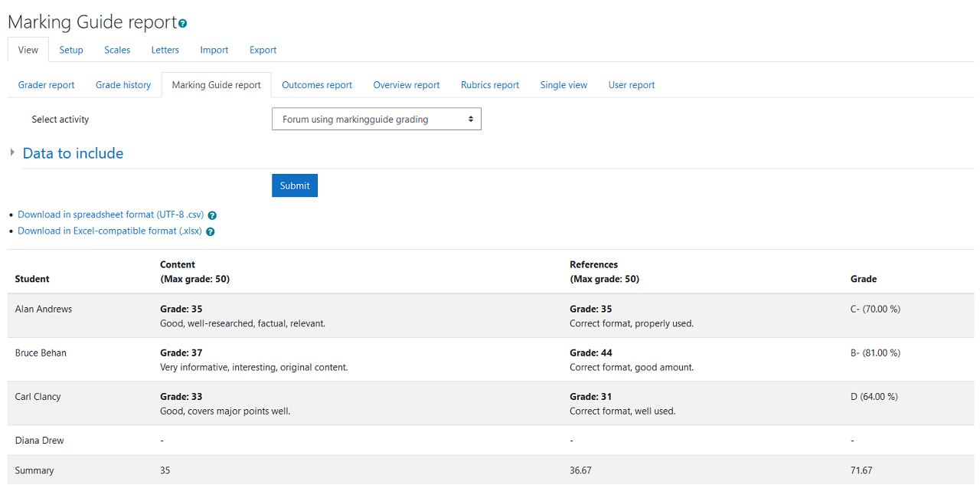Open the Export tab
The height and width of the screenshot is (495, 980).
263,49
